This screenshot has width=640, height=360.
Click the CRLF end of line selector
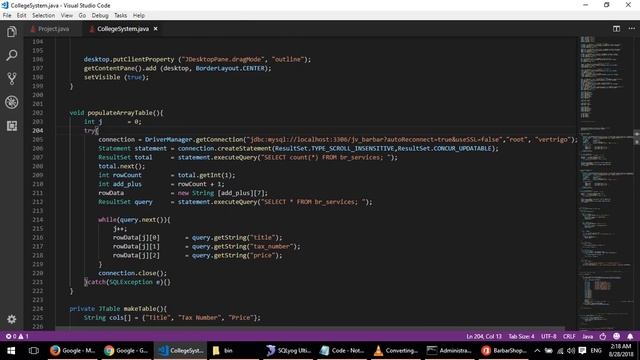click(x=569, y=336)
